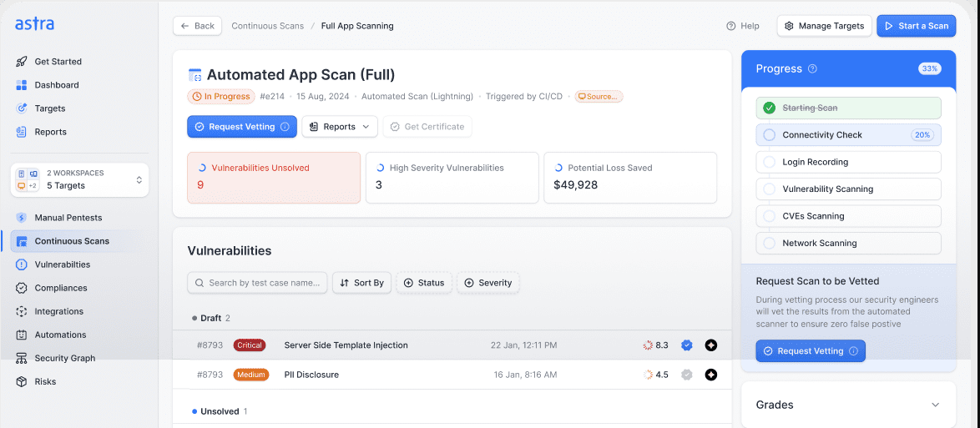Screen dimensions: 980x428
Task: Select the CVEs Scanning step
Action: (848, 216)
